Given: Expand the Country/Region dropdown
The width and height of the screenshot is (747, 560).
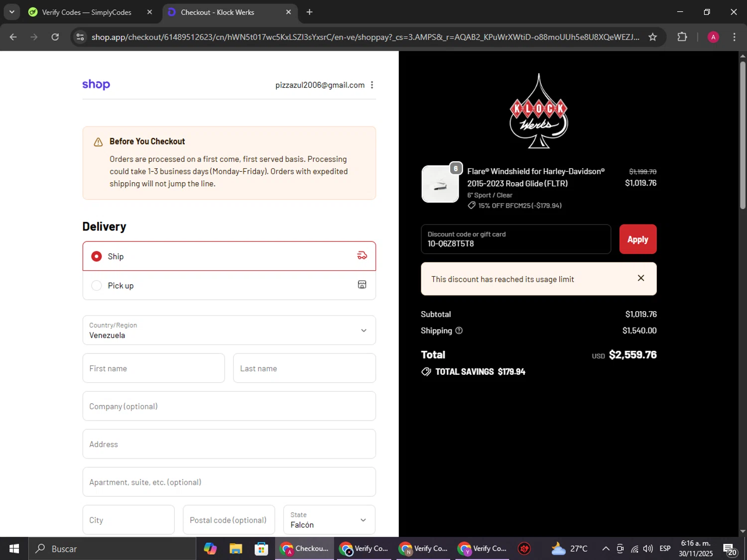Looking at the screenshot, I should pos(229,330).
